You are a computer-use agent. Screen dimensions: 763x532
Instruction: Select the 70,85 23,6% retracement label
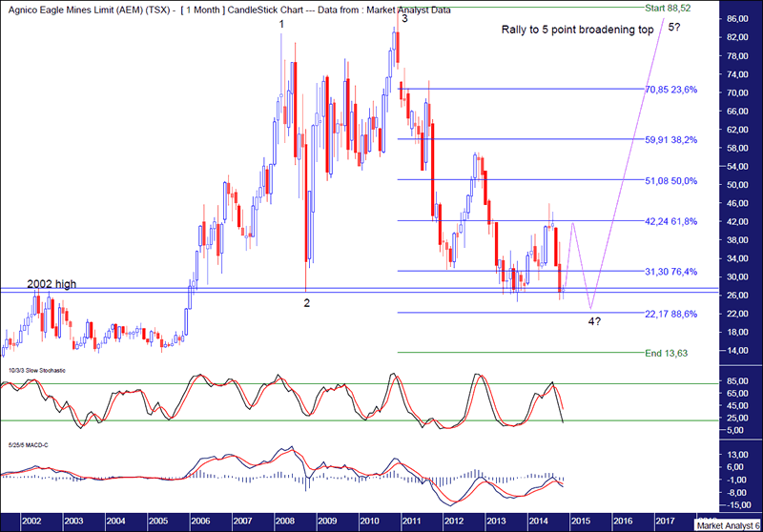(x=670, y=90)
